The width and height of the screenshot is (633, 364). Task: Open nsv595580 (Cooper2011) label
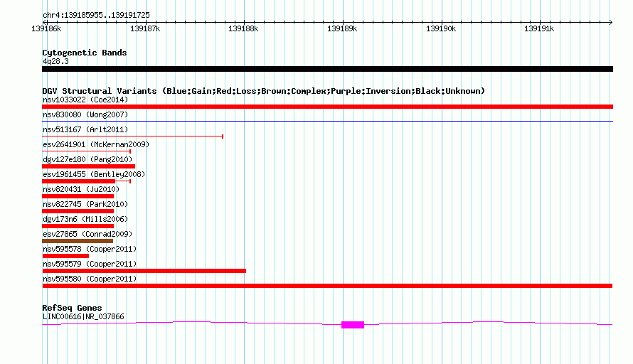90,279
